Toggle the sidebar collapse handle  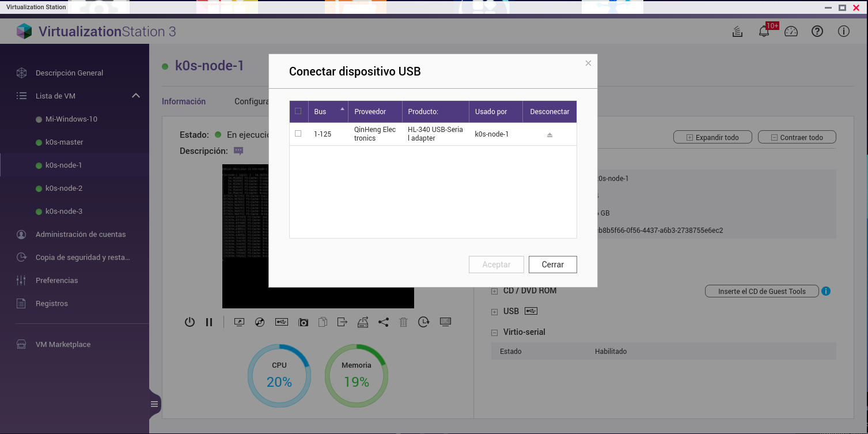154,404
